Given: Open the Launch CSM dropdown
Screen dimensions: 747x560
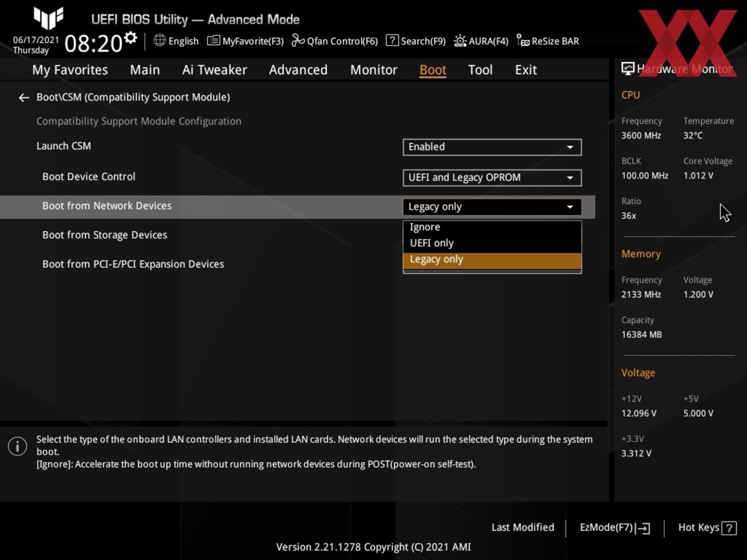Looking at the screenshot, I should coord(492,147).
